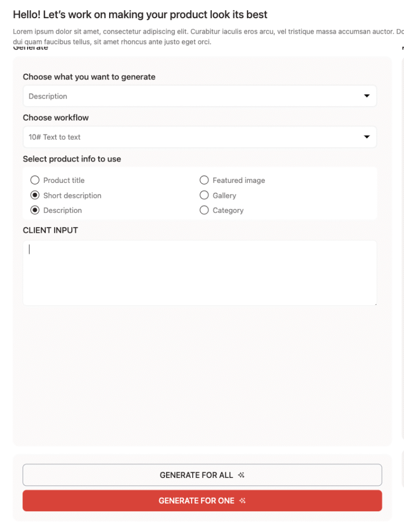The width and height of the screenshot is (404, 532).
Task: Enable the Featured image option
Action: coord(204,180)
